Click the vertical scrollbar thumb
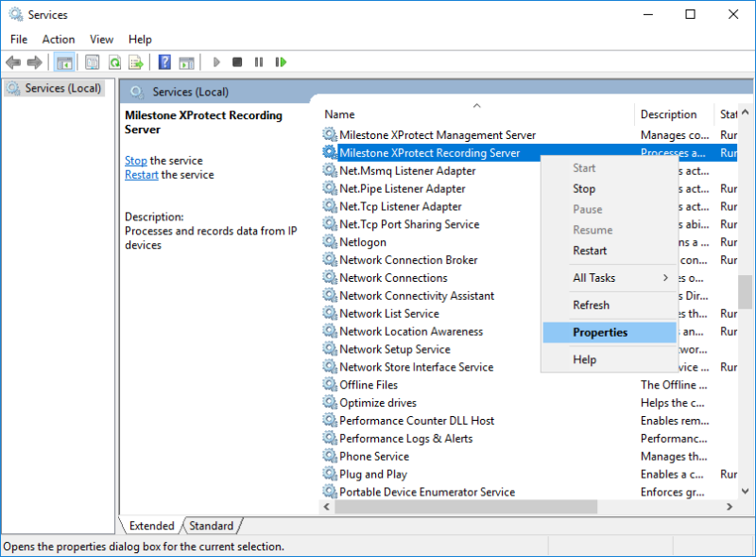Viewport: 756px width, 557px height. click(x=745, y=292)
